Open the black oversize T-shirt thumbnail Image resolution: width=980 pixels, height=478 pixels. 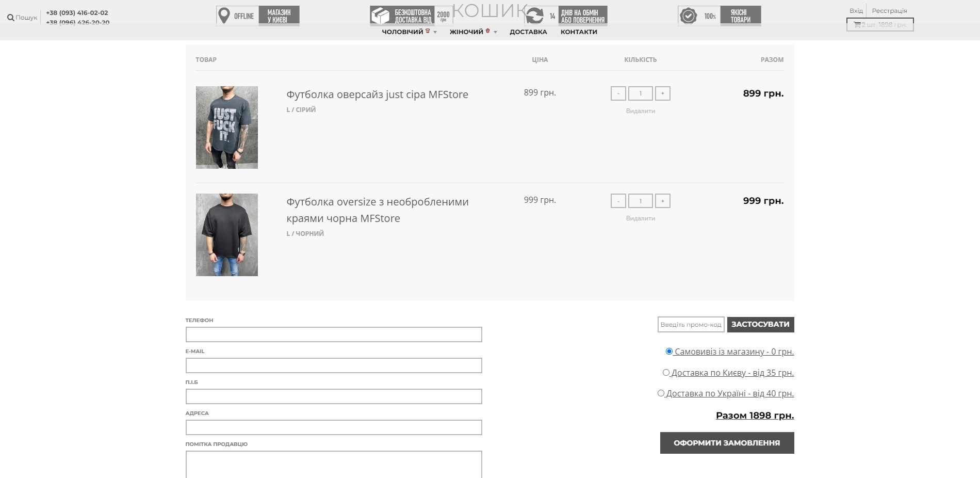tap(227, 235)
